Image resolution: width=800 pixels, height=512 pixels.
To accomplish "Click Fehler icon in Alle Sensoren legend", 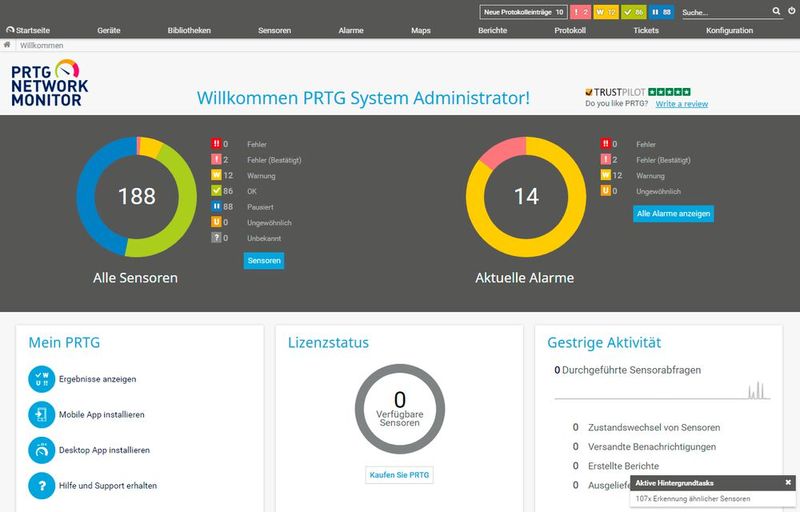I will click(216, 144).
